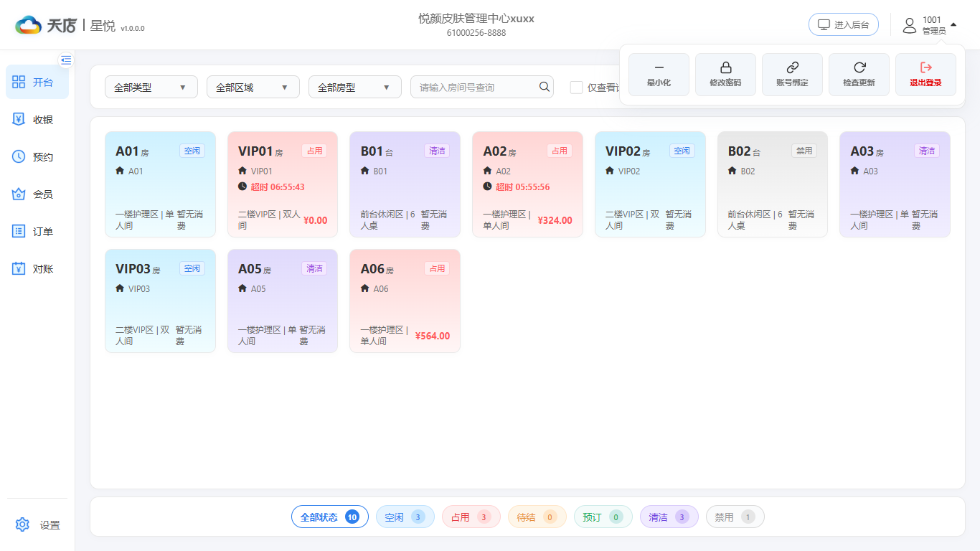
Task: Click the 修改密码 lock icon
Action: pyautogui.click(x=725, y=67)
